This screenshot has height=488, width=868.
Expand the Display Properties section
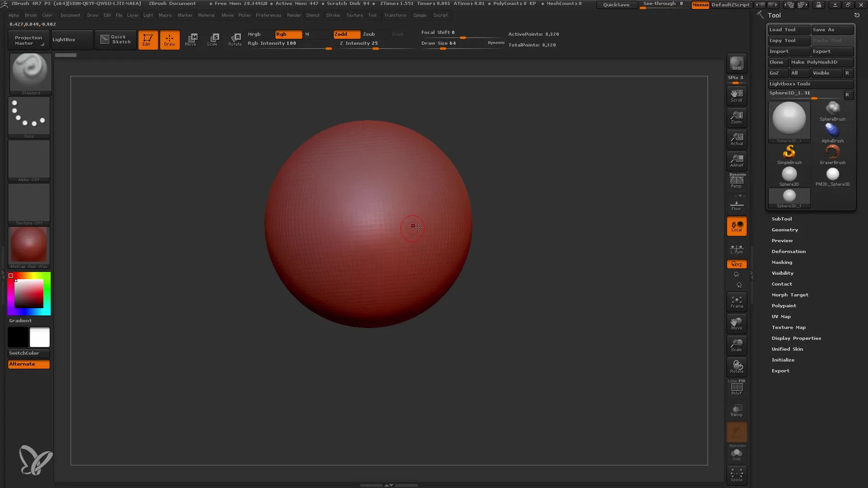(x=796, y=338)
